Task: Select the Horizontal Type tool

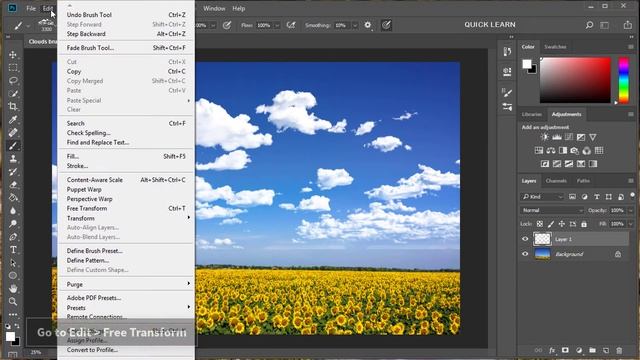Action: [x=13, y=250]
